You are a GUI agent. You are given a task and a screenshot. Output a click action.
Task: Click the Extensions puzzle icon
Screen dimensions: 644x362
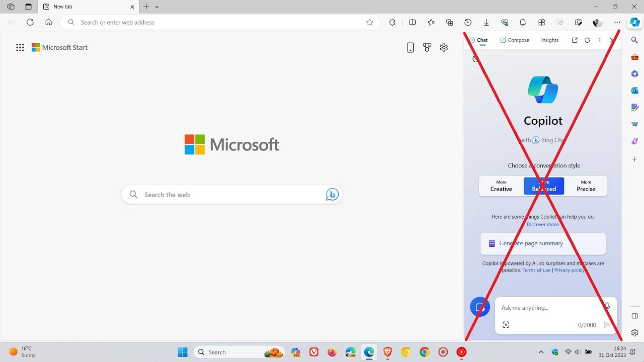coord(392,22)
